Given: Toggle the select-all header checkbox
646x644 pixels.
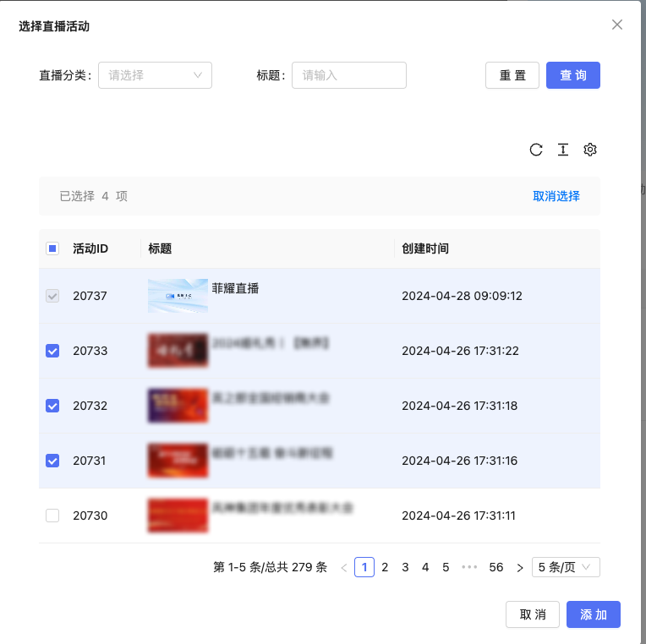Looking at the screenshot, I should click(x=52, y=248).
